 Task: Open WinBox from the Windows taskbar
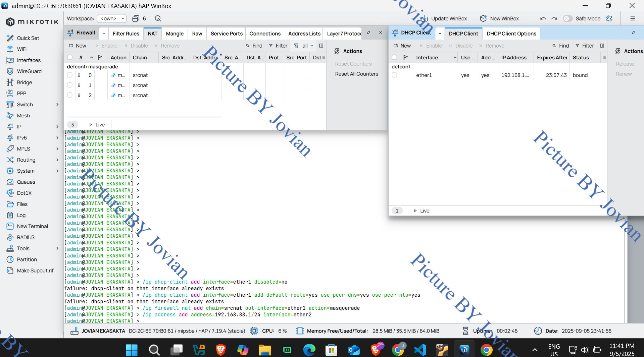pos(464,350)
